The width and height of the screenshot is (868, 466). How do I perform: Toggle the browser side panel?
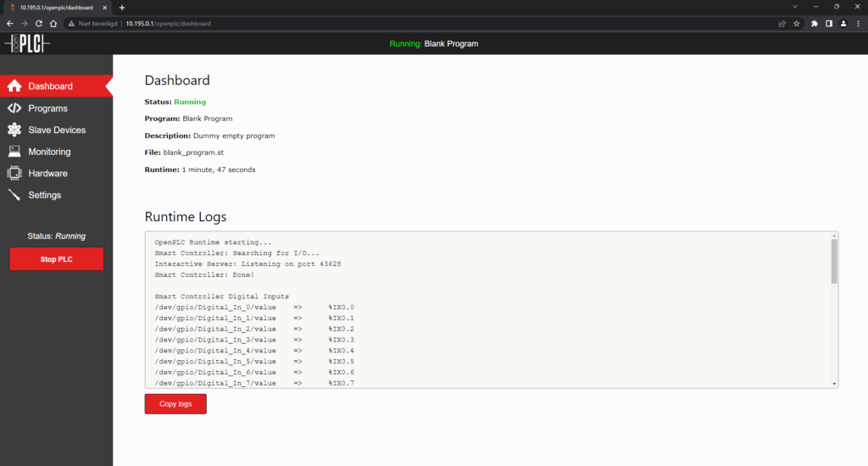click(x=829, y=24)
